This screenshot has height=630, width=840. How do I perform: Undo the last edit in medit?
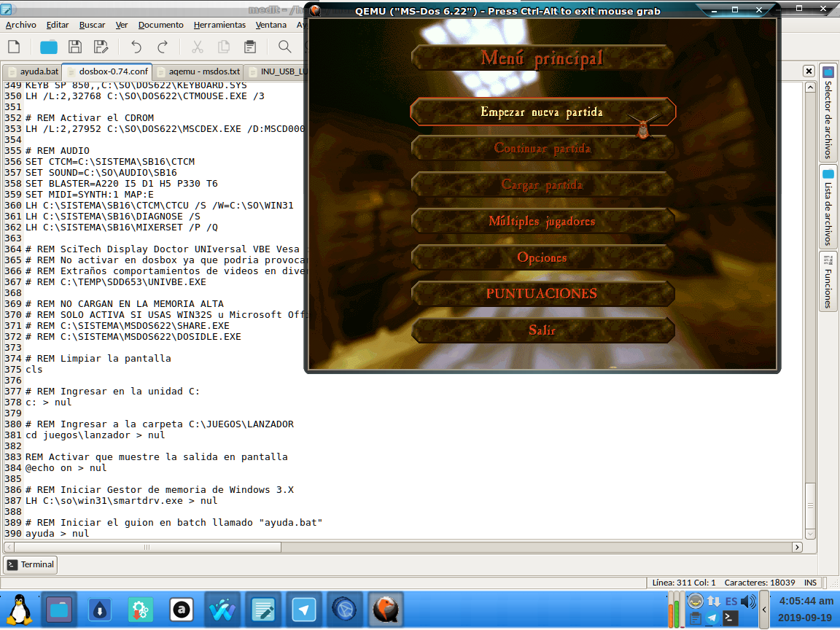pos(136,47)
